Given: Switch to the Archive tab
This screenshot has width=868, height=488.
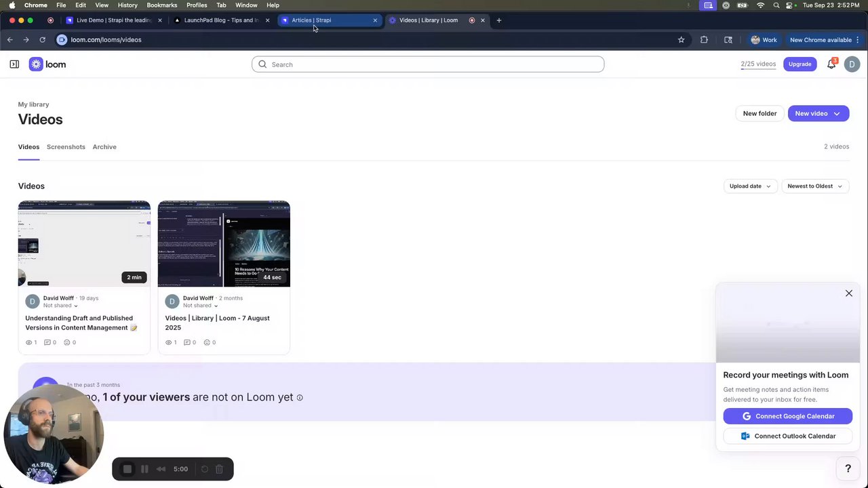Looking at the screenshot, I should click(x=104, y=147).
